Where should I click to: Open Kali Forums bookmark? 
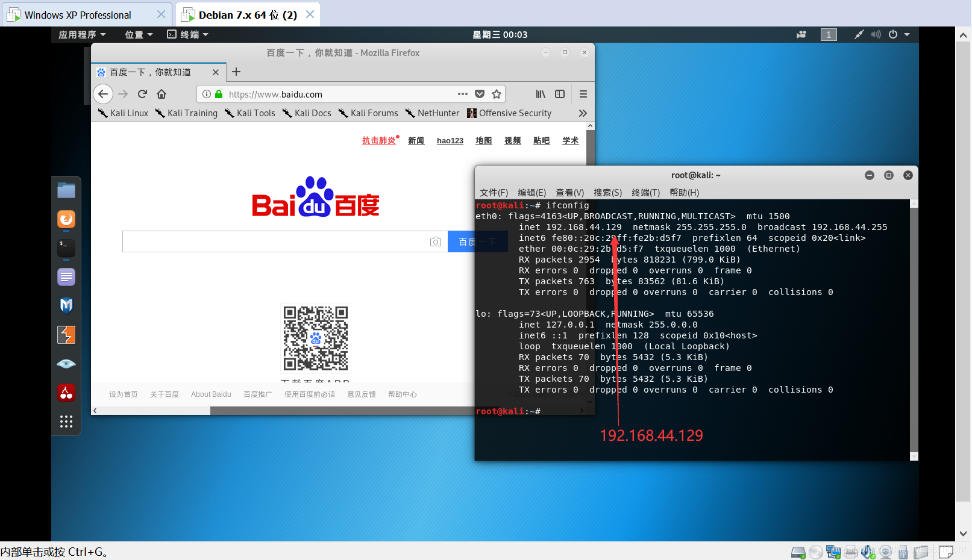[x=368, y=113]
